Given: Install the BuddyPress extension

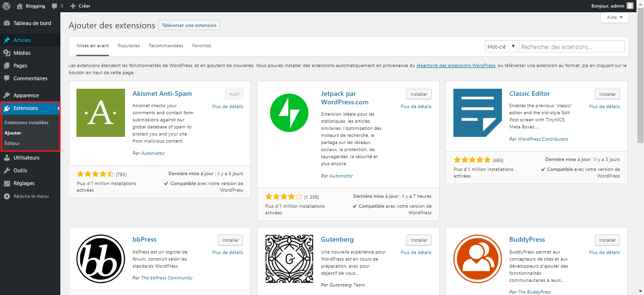Looking at the screenshot, I should (608, 240).
